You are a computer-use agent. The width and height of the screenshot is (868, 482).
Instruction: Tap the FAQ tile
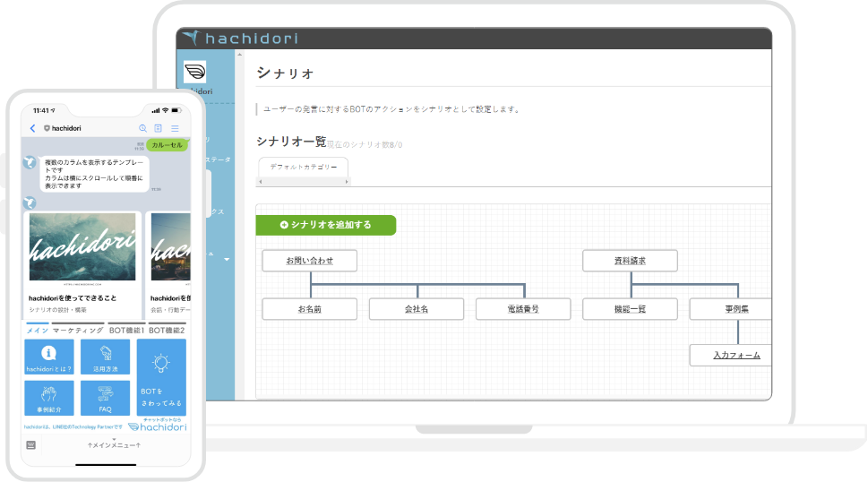pos(105,398)
